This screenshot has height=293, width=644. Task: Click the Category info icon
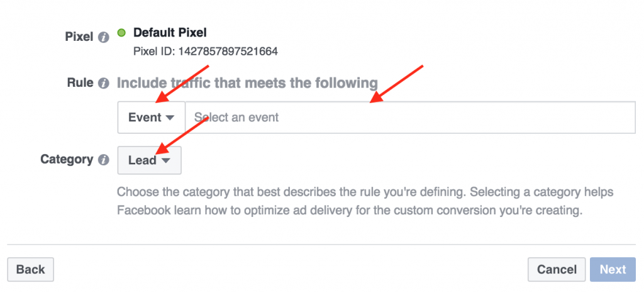(104, 160)
